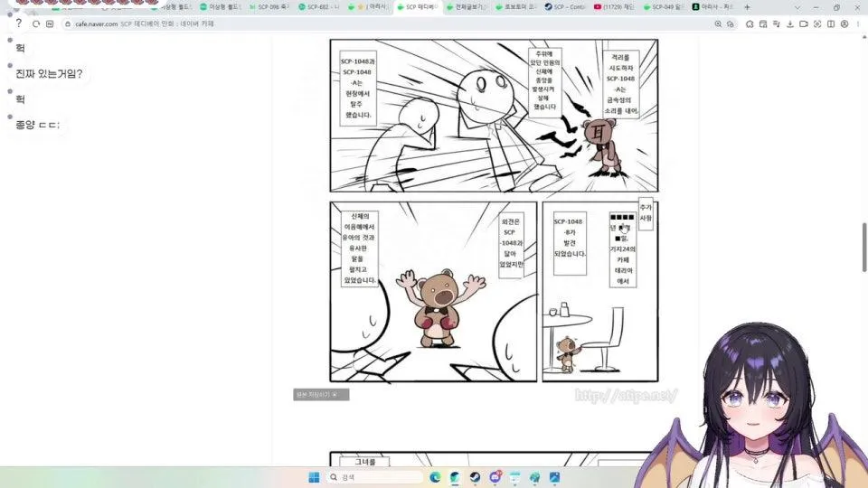Open the taskbar icon right of Discord
Image resolution: width=868 pixels, height=488 pixels.
point(514,477)
